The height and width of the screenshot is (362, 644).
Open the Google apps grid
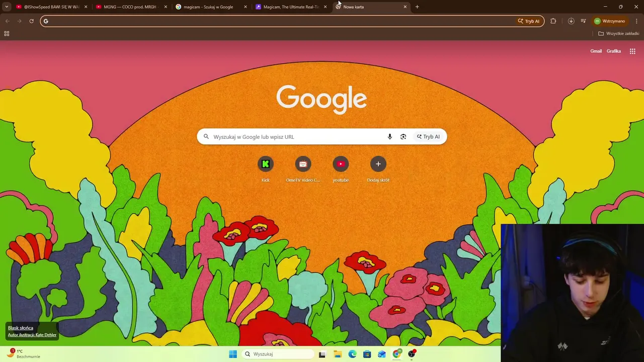click(x=632, y=51)
